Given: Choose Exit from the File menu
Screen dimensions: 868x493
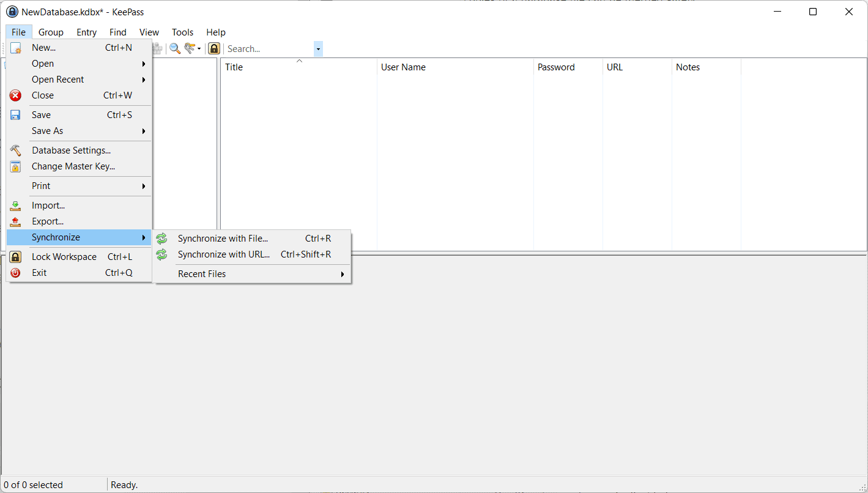Looking at the screenshot, I should [x=79, y=273].
